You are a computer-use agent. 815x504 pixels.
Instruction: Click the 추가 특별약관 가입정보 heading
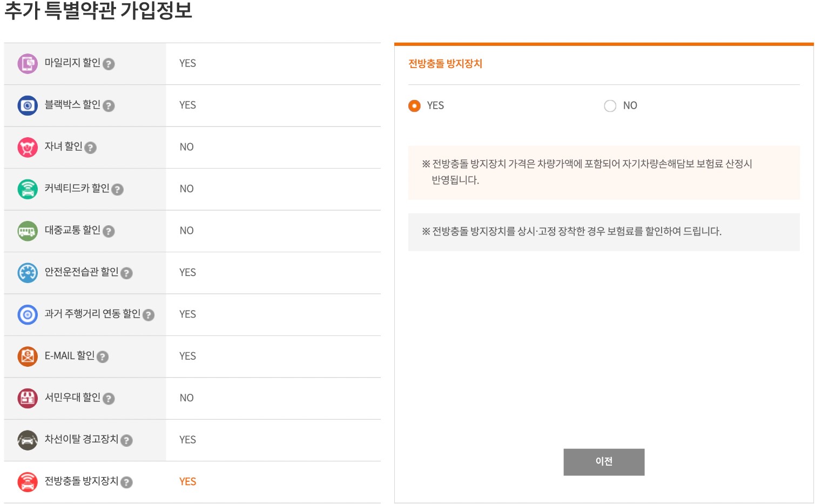click(x=98, y=10)
